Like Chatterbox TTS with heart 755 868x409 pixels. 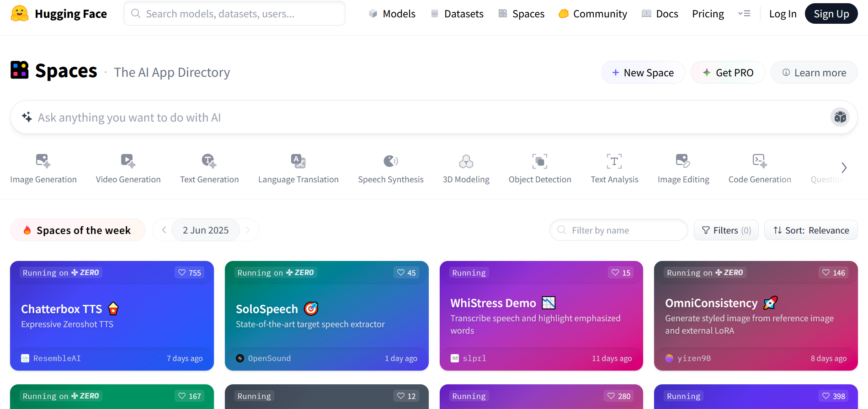tap(190, 273)
